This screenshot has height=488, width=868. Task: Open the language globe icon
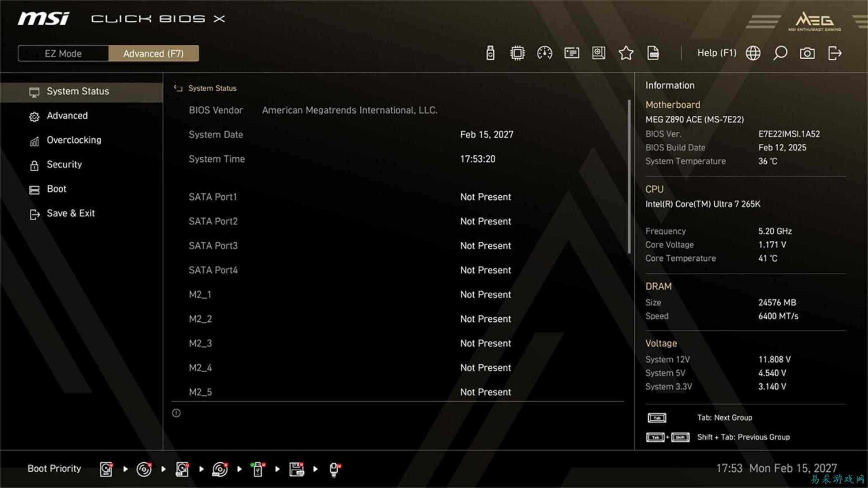753,53
